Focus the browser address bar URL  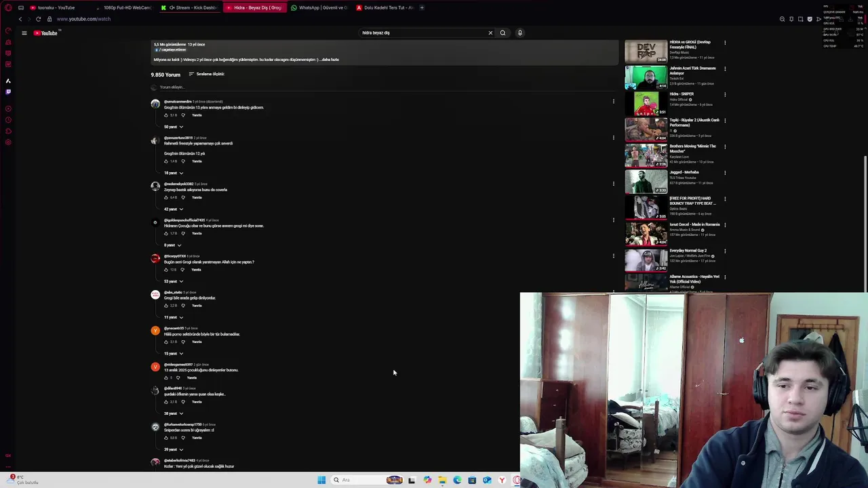[83, 19]
